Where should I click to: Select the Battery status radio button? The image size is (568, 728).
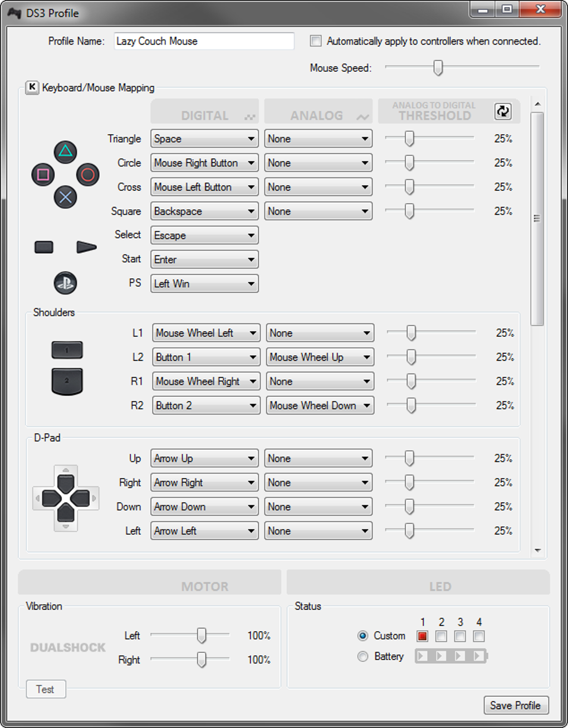[363, 656]
